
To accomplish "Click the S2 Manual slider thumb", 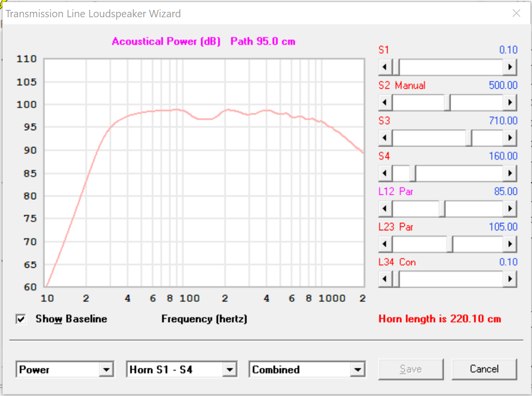I will click(x=448, y=103).
